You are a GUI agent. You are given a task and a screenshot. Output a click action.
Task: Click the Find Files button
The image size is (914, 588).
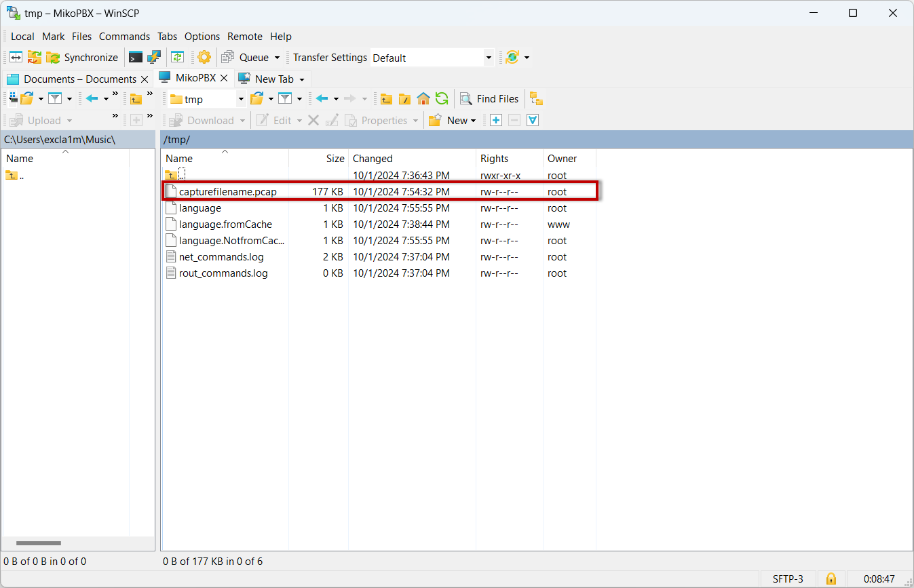tap(489, 99)
